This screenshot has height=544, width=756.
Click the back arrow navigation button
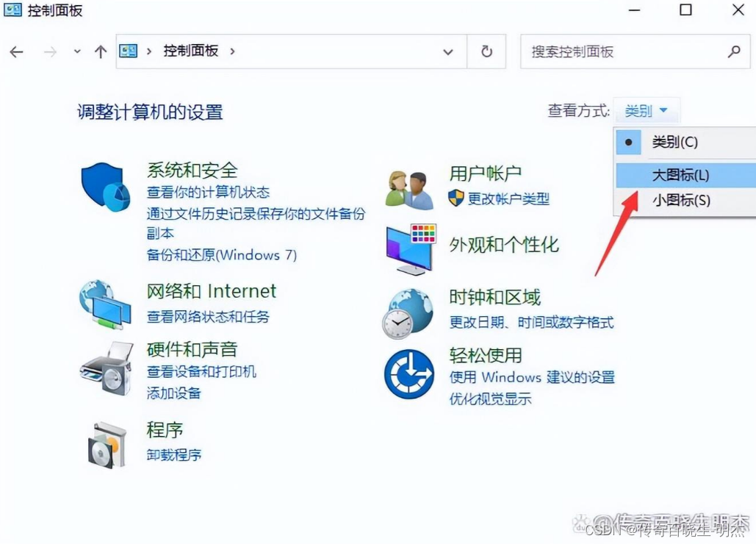tap(16, 51)
